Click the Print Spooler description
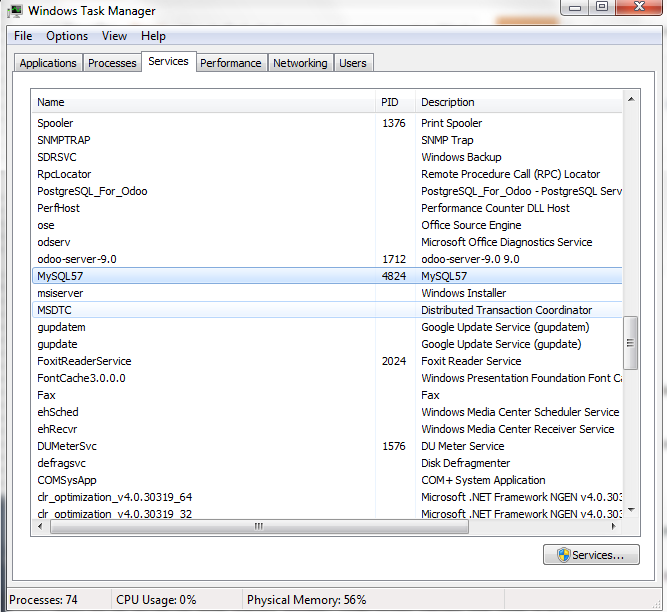This screenshot has height=612, width=667. pyautogui.click(x=451, y=123)
